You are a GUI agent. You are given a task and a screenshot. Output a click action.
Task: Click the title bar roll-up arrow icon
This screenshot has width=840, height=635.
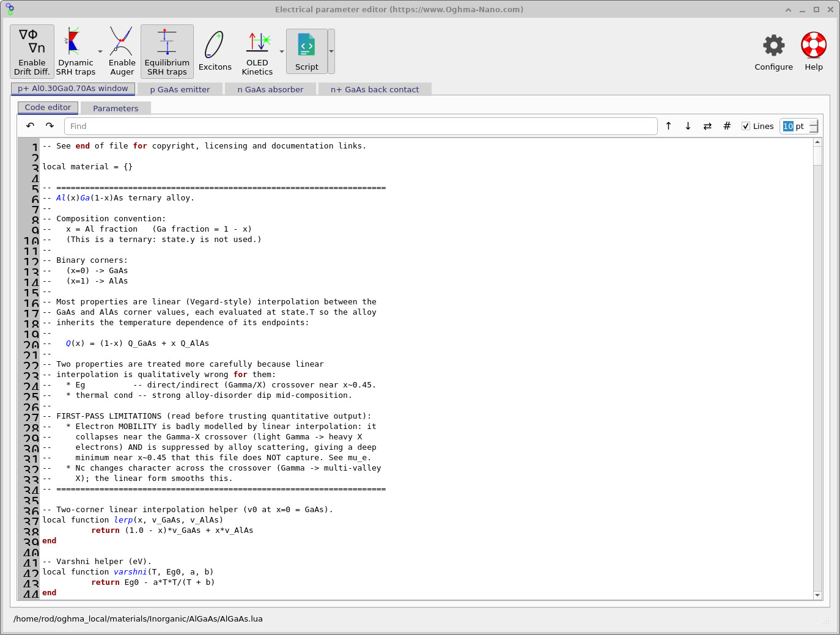point(788,10)
